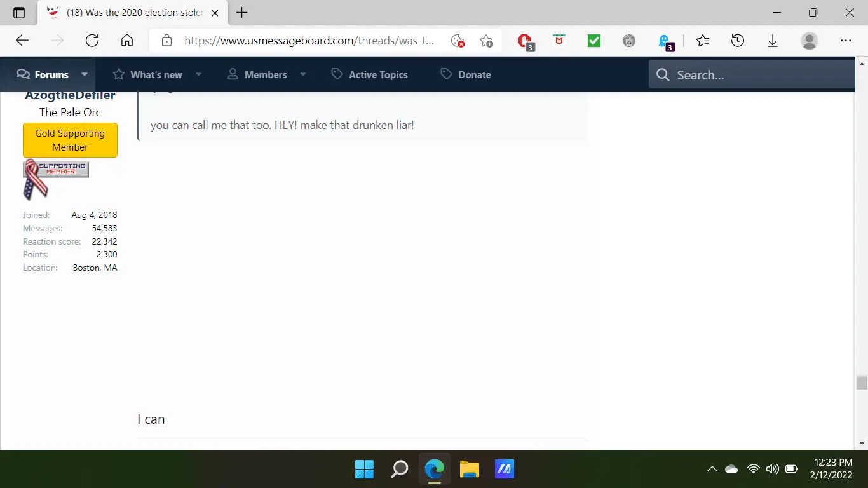
Task: Open the 'Boston, MA' location link
Action: (95, 268)
